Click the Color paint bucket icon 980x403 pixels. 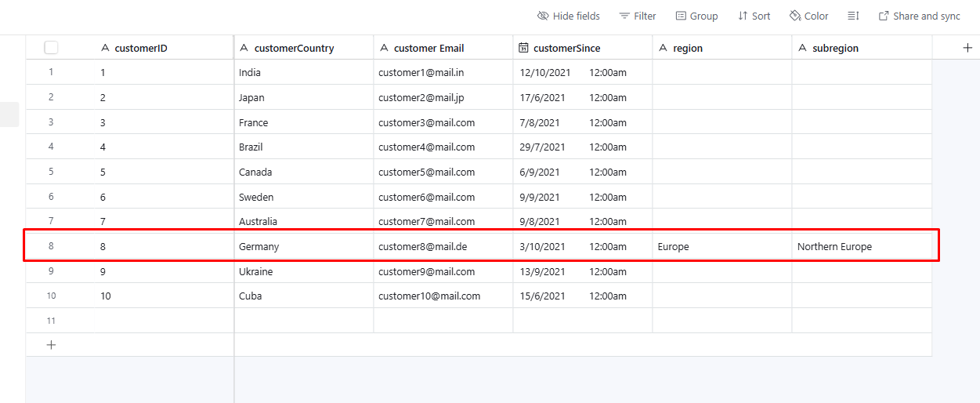point(795,16)
